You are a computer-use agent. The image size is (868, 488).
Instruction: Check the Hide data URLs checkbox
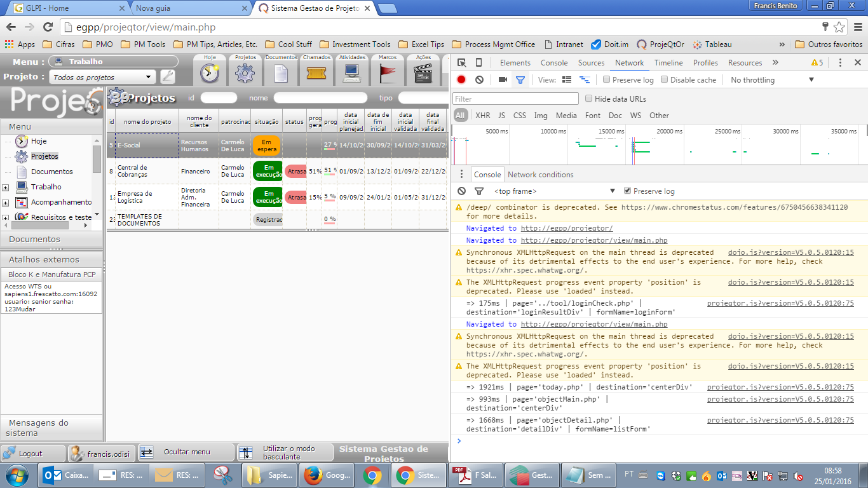589,99
